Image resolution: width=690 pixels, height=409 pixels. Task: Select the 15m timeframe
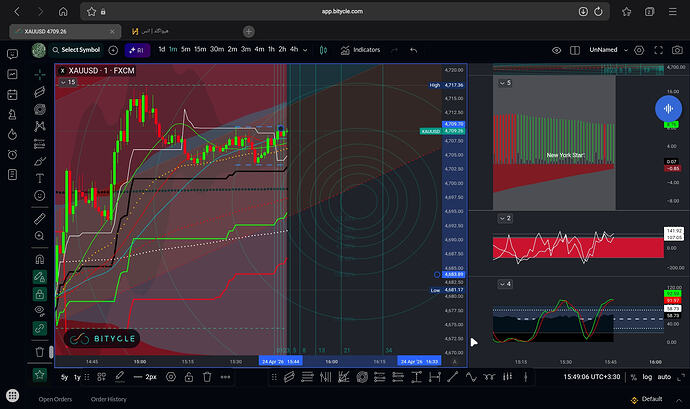point(200,49)
